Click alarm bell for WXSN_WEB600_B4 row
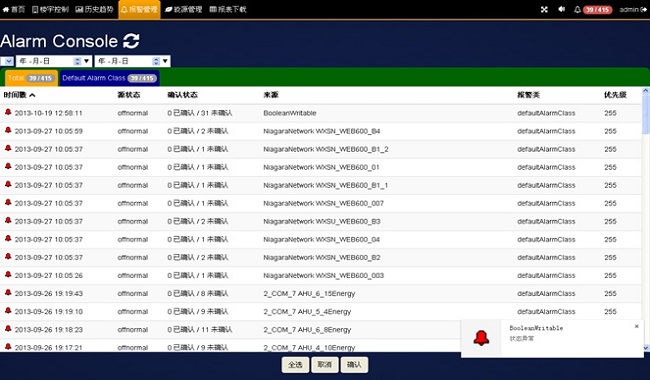The height and width of the screenshot is (380, 650). point(8,131)
